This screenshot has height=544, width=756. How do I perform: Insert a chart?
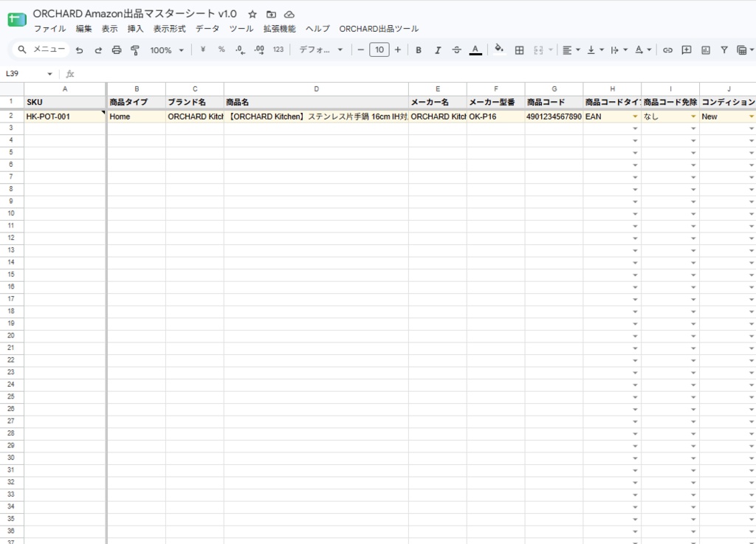point(705,49)
